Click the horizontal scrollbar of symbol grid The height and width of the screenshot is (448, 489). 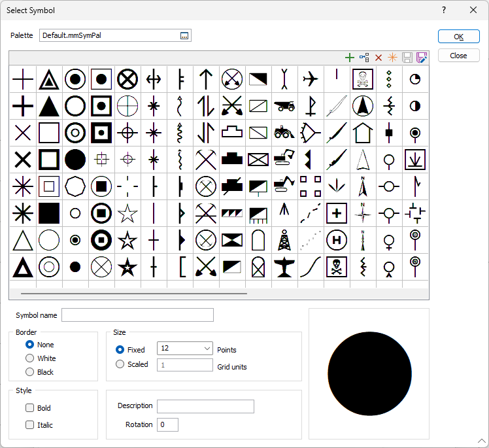pyautogui.click(x=134, y=294)
